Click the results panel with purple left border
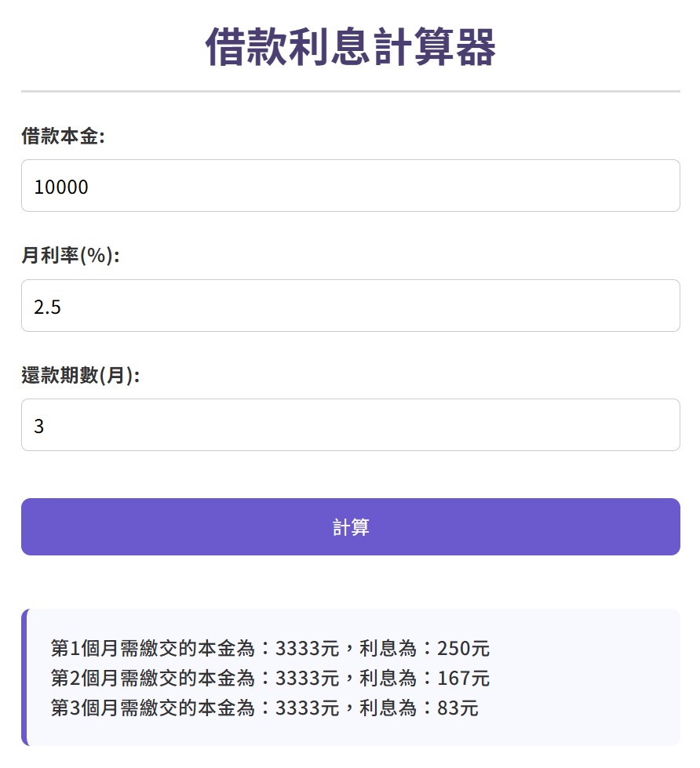 point(350,678)
